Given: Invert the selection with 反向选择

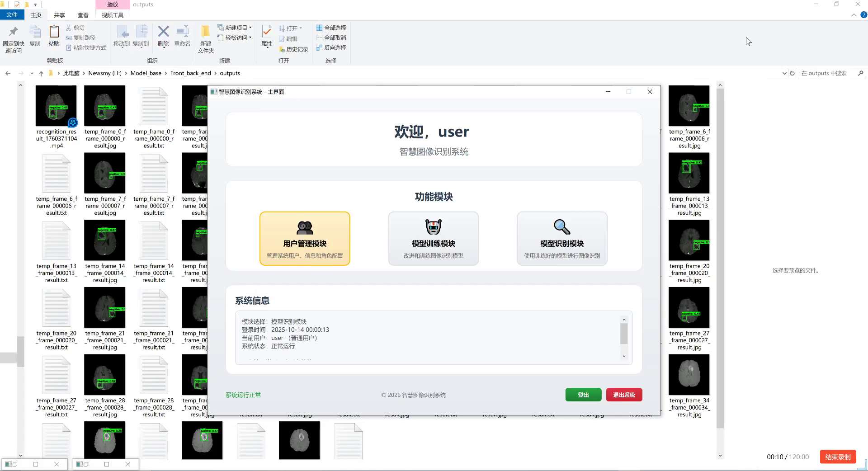Looking at the screenshot, I should [331, 47].
